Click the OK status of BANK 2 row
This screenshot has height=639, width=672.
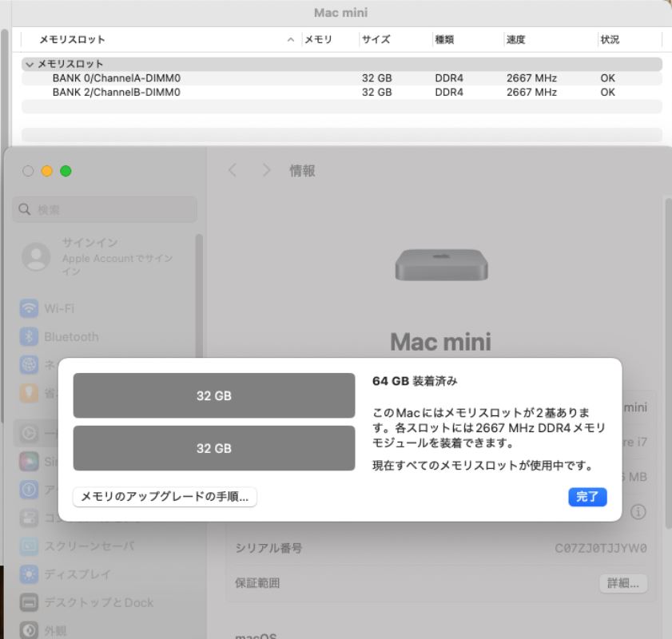click(x=607, y=92)
